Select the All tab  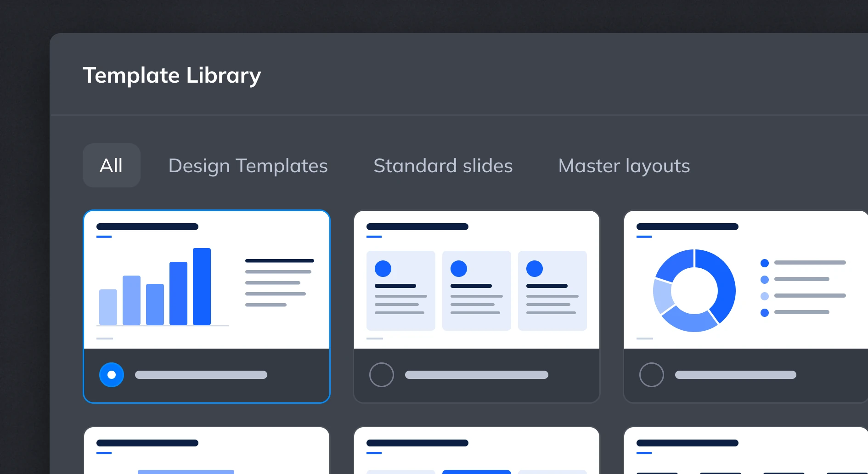click(x=111, y=165)
